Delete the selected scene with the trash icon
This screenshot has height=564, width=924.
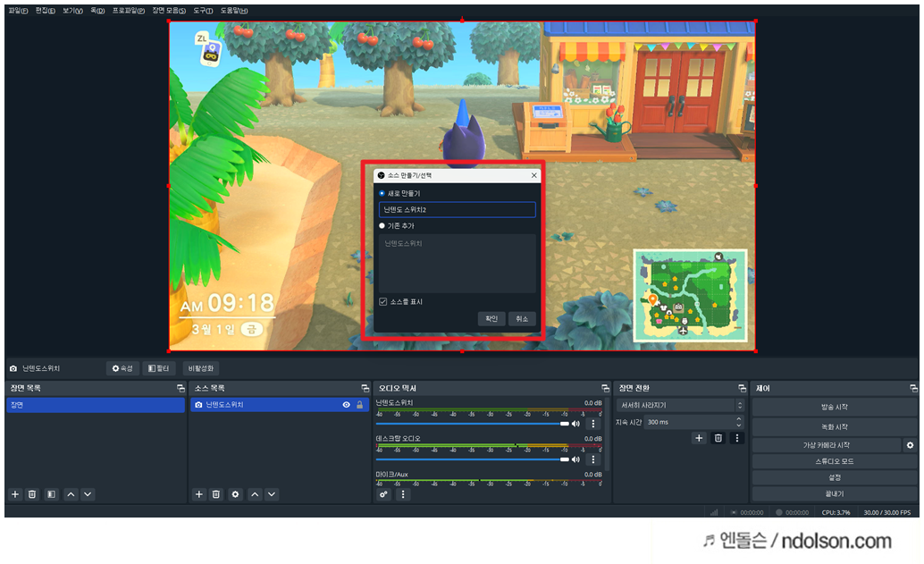(x=32, y=494)
